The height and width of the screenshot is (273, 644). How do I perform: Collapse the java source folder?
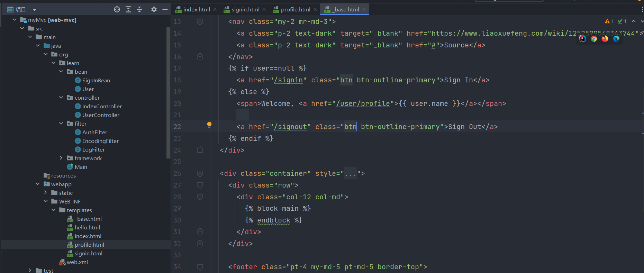click(38, 46)
